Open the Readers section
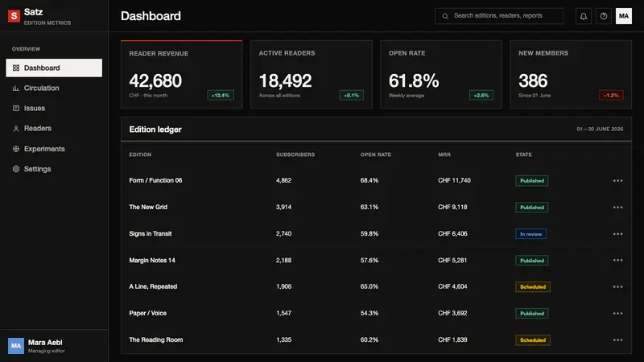This screenshot has height=362, width=644. pos(54,129)
